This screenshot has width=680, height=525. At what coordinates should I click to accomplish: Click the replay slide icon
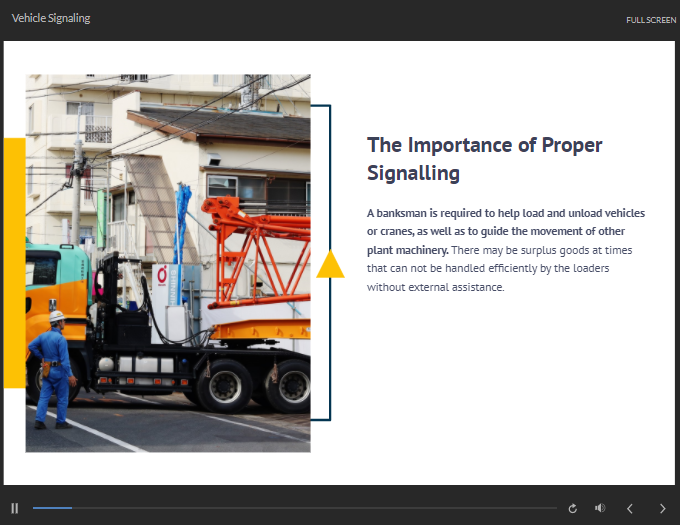pyautogui.click(x=572, y=508)
